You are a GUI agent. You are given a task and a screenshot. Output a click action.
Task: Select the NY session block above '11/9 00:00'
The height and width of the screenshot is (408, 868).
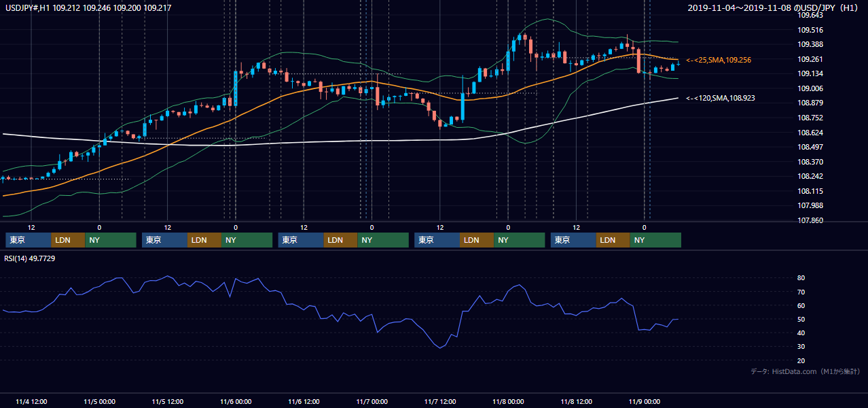click(x=655, y=240)
